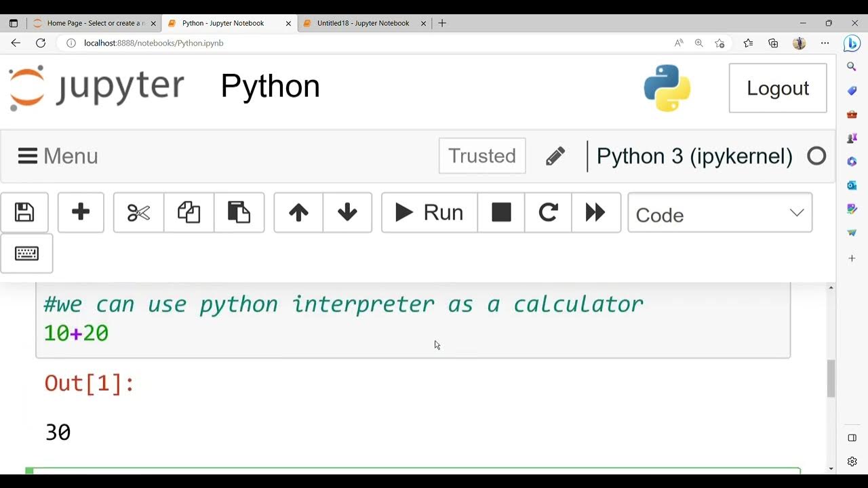Viewport: 868px width, 488px height.
Task: Copy the selected cell
Action: (x=189, y=213)
